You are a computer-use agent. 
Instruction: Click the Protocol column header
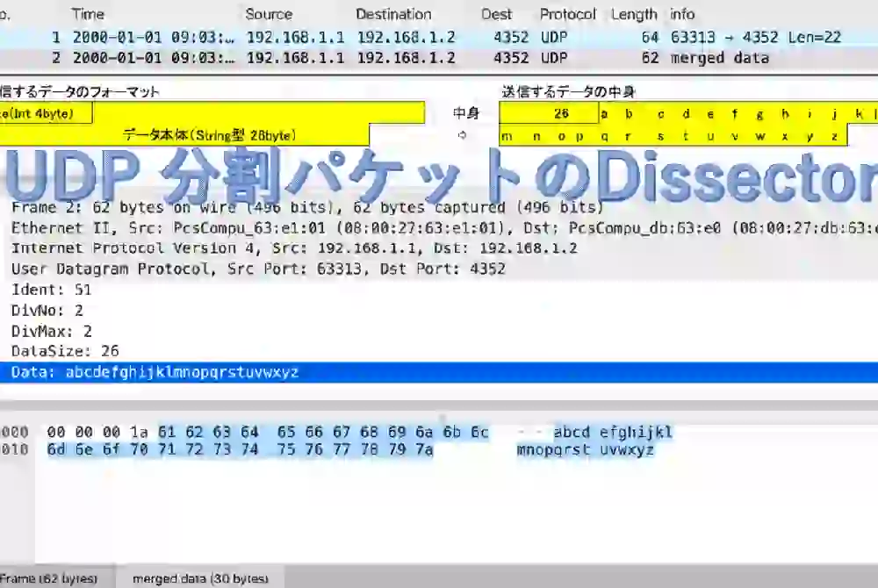(x=567, y=14)
